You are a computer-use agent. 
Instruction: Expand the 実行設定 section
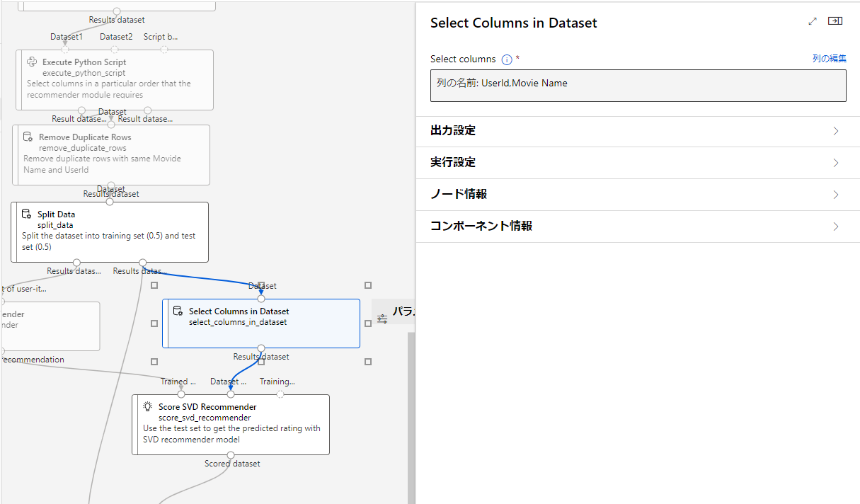[x=638, y=163]
